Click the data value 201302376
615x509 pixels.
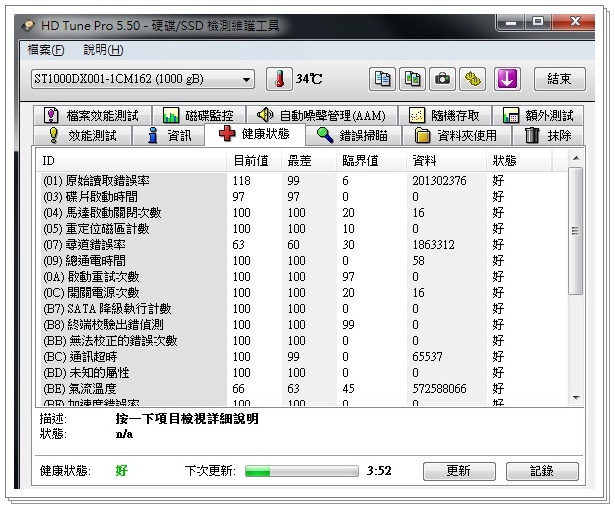click(439, 180)
